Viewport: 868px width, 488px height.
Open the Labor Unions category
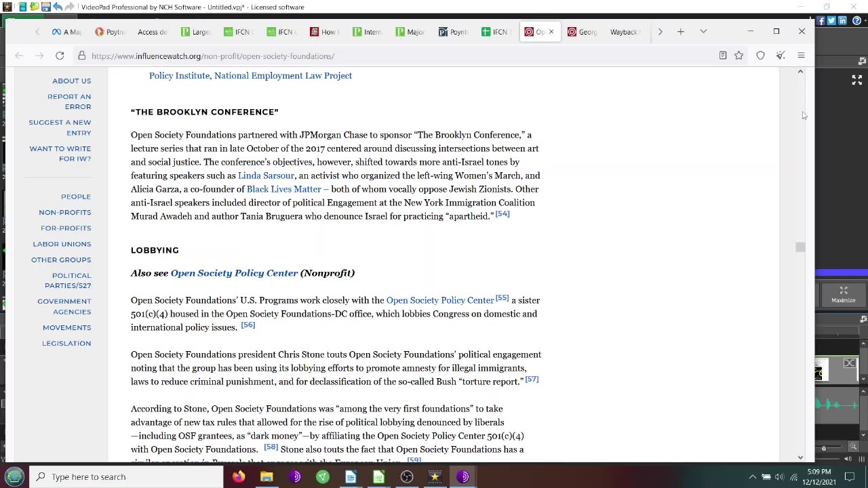point(62,244)
